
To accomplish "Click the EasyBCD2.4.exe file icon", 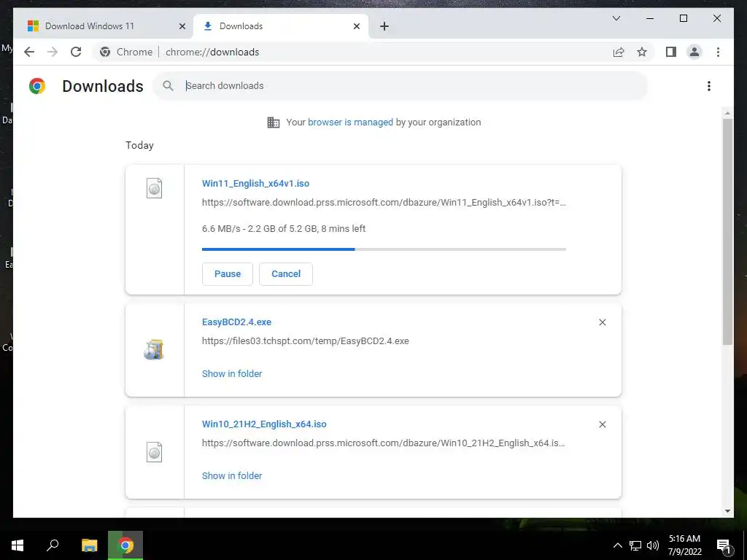I will [x=154, y=349].
